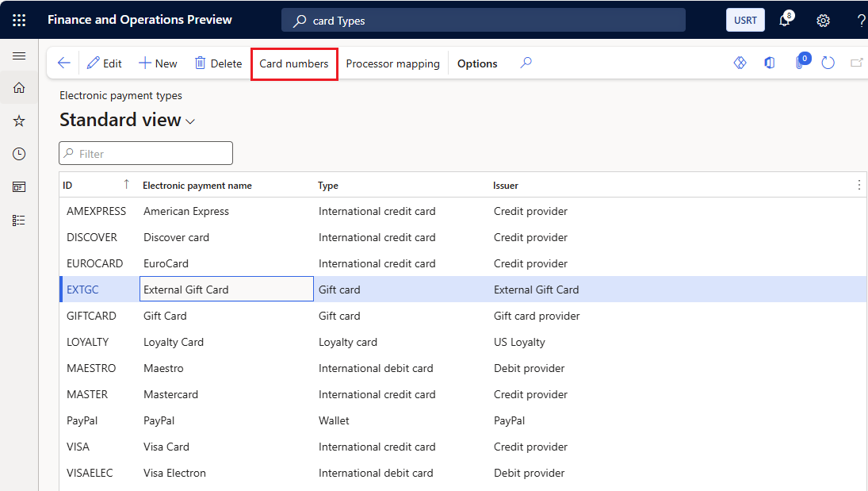Select the GIFTCARD row ID
Screen dimensions: 868x491
tap(91, 316)
